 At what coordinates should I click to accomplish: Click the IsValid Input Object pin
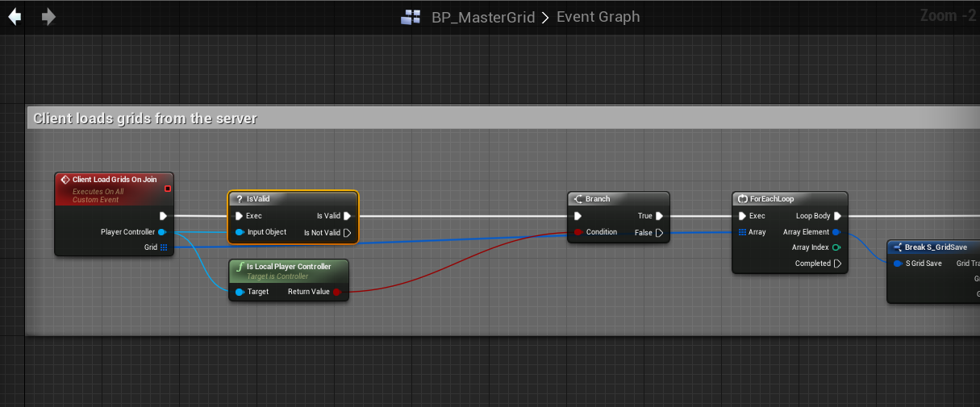240,232
